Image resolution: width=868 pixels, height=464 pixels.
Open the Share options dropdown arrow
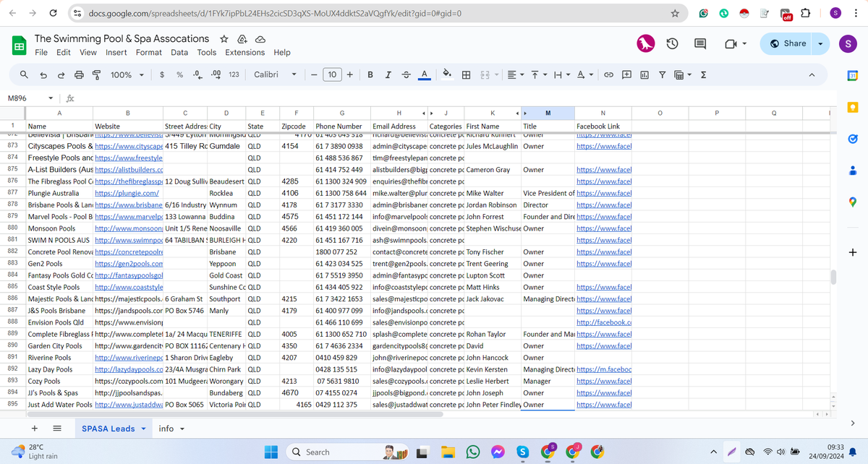(x=820, y=43)
